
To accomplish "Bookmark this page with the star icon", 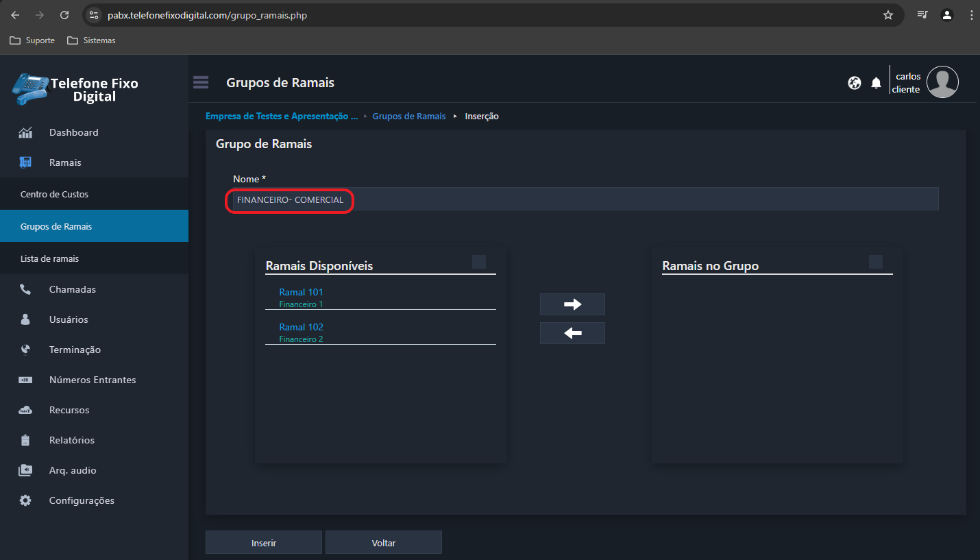I will [888, 15].
